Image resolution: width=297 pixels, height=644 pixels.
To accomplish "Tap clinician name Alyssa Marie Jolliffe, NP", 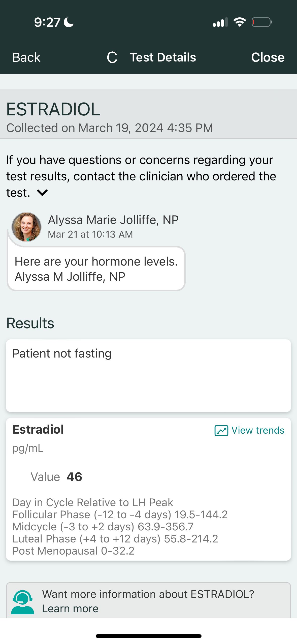I will [113, 220].
